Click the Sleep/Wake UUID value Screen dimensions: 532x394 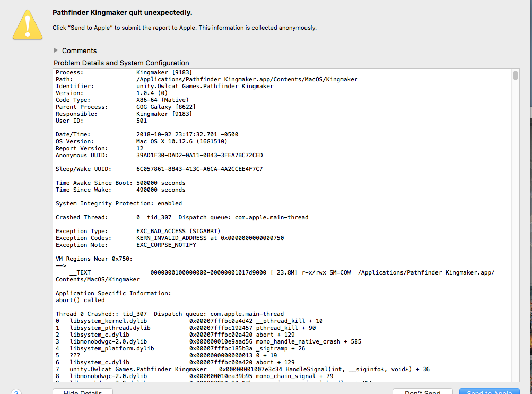(x=199, y=169)
